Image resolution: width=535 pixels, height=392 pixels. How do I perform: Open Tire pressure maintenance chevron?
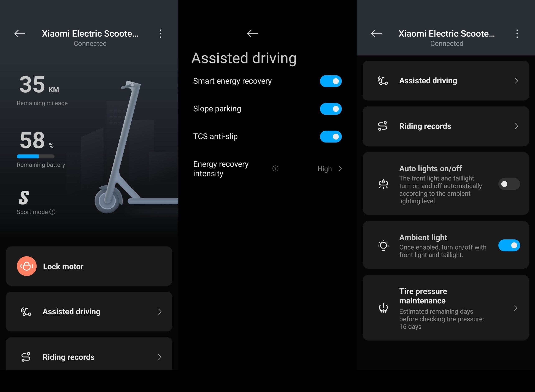[516, 308]
